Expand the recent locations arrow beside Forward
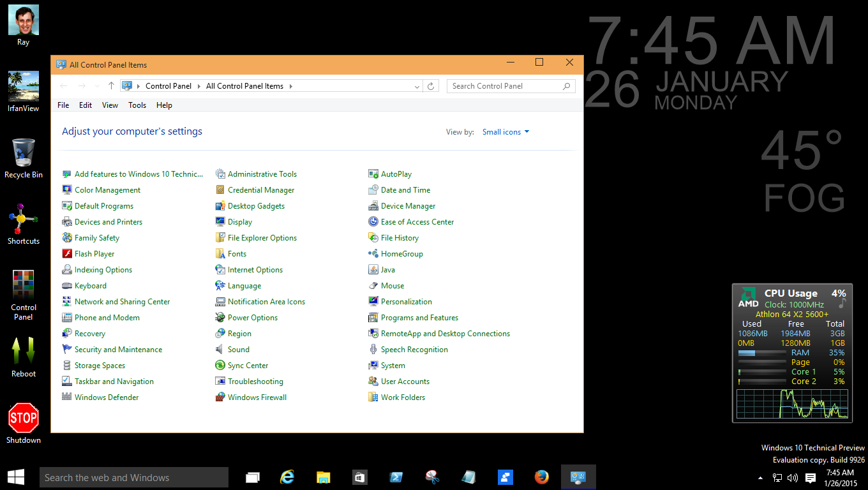Image resolution: width=868 pixels, height=490 pixels. coord(97,86)
